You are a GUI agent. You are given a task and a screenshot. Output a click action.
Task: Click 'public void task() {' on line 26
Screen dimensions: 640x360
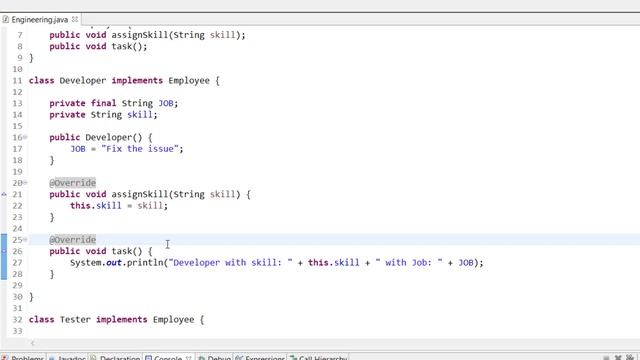[x=101, y=251]
